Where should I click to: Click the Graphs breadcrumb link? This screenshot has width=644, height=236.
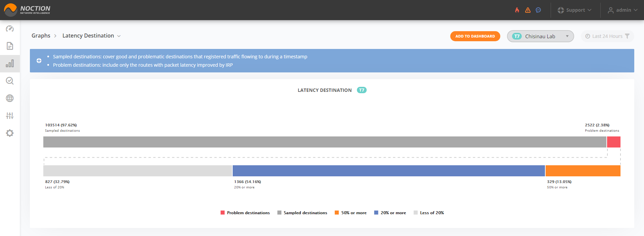click(41, 36)
